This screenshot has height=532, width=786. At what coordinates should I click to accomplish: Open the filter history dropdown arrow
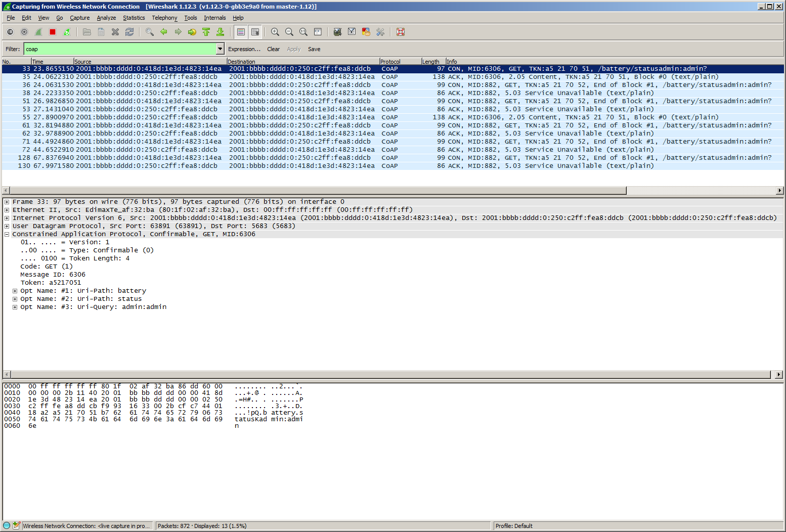point(220,49)
